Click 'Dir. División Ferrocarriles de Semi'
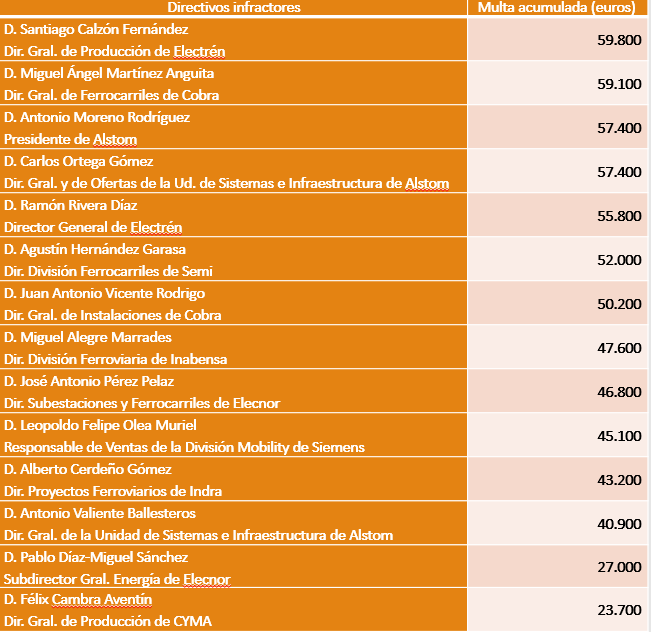 point(108,272)
